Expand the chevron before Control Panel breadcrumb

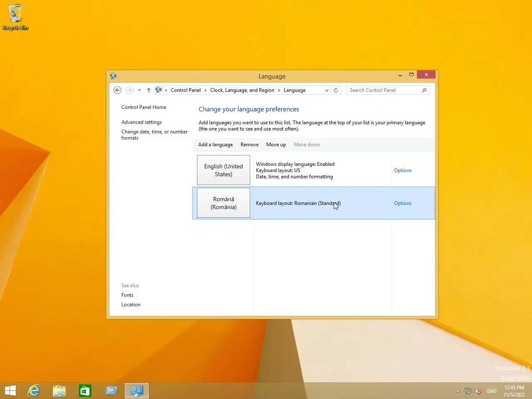tap(166, 90)
